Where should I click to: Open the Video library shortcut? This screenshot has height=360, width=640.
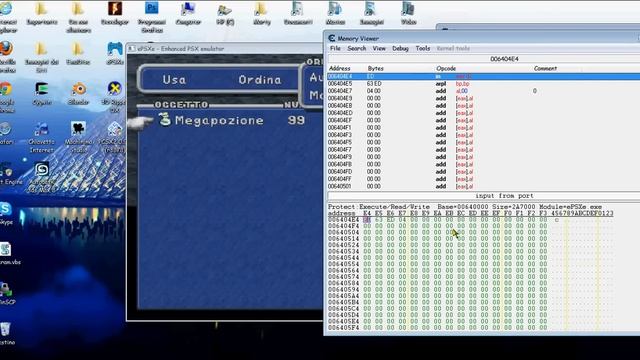pos(408,9)
